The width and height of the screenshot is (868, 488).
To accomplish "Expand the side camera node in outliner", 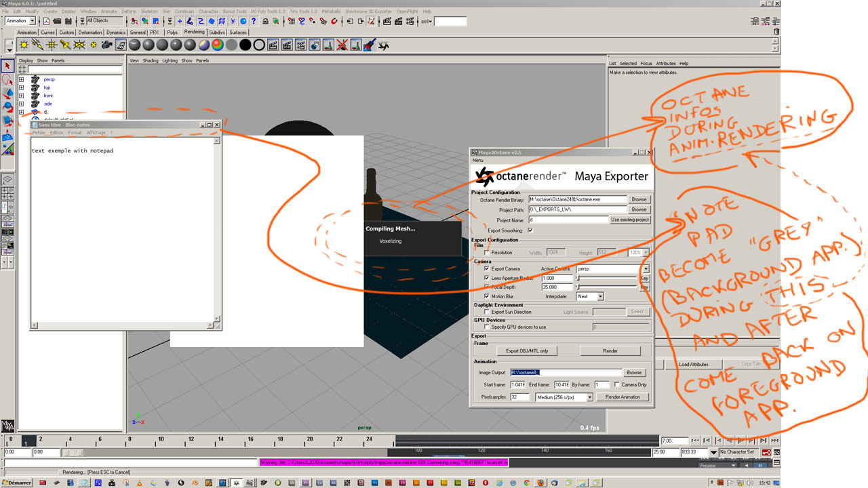I will click(x=21, y=104).
